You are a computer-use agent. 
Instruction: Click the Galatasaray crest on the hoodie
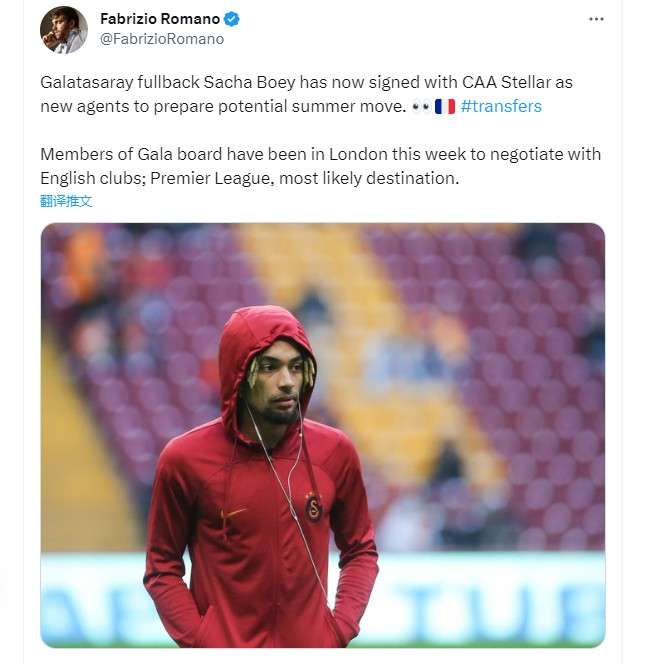click(313, 507)
